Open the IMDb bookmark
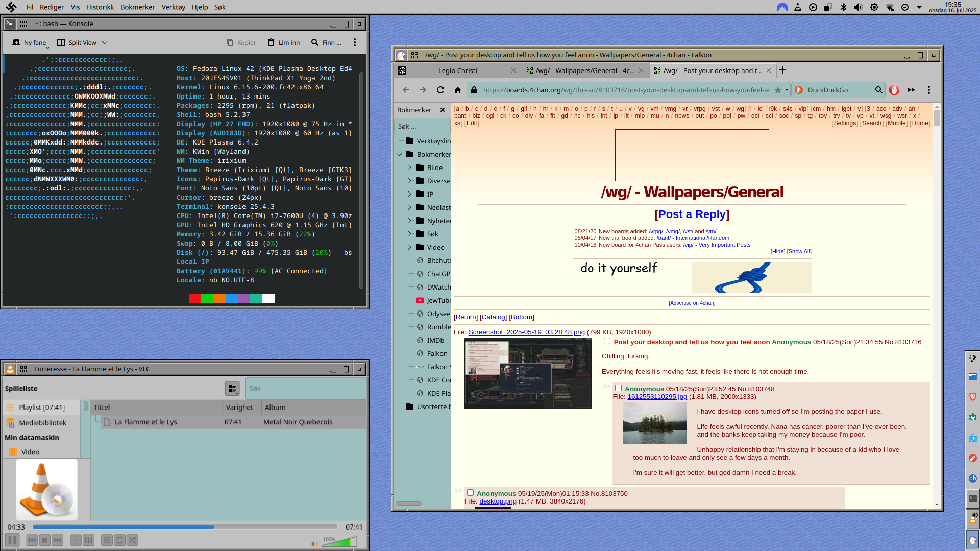 pos(431,340)
